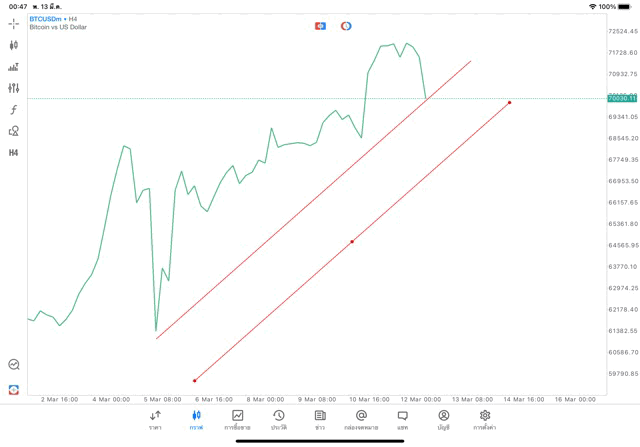Screen dimensions: 640x447
Task: Tap the red-blue square icon at bottom left
Action: [x=14, y=390]
